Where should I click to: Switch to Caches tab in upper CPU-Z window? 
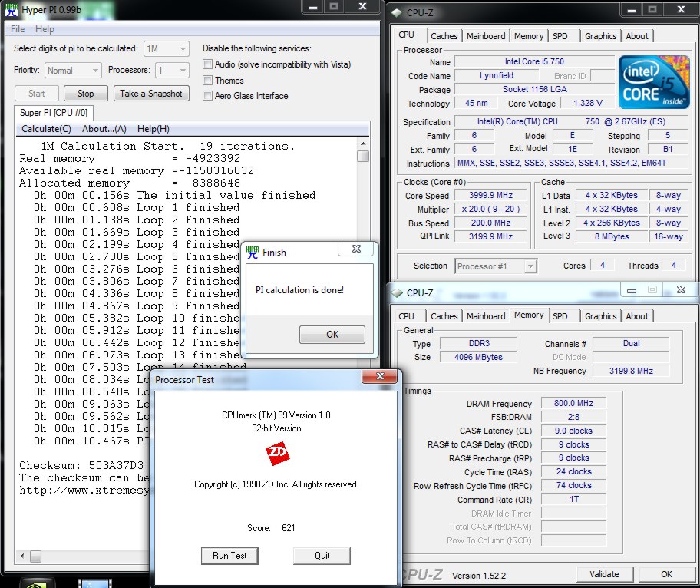(x=444, y=36)
